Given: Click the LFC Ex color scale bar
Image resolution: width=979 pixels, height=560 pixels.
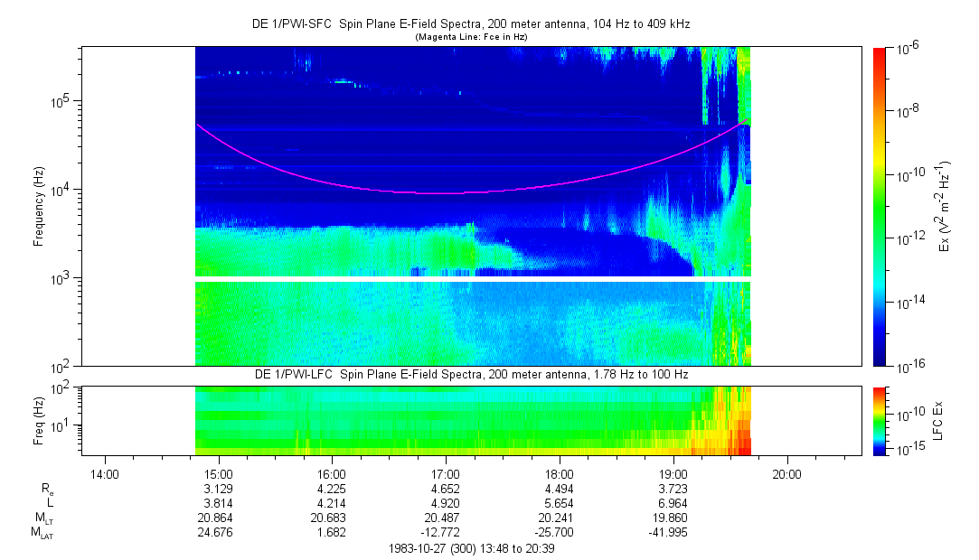Looking at the screenshot, I should (879, 421).
